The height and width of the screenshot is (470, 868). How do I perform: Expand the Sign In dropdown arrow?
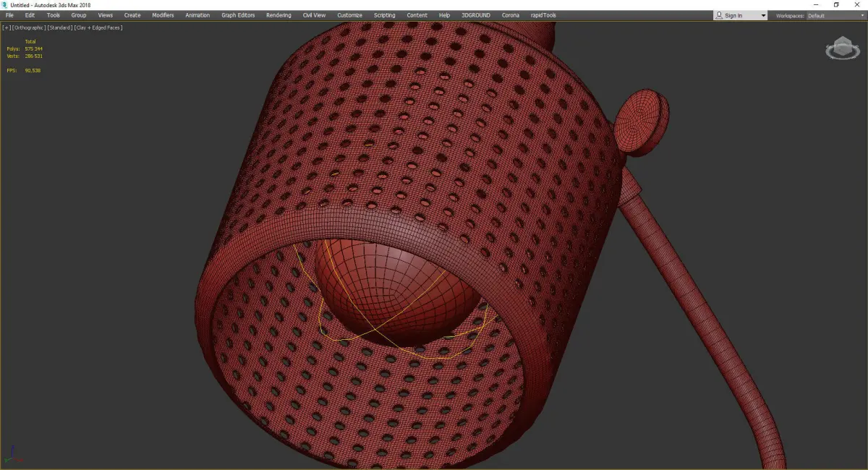(x=763, y=15)
